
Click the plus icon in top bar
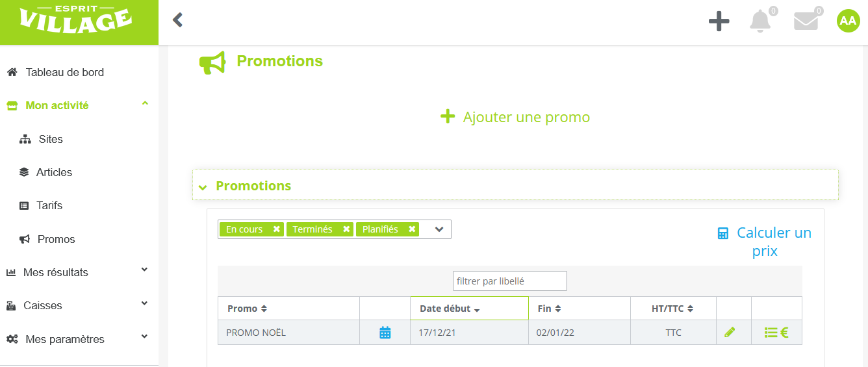click(x=719, y=21)
